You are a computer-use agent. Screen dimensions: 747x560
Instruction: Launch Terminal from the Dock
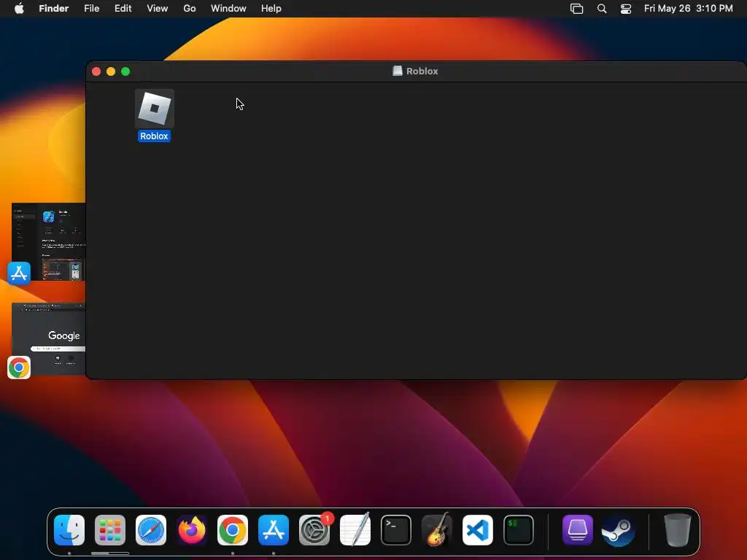point(396,530)
